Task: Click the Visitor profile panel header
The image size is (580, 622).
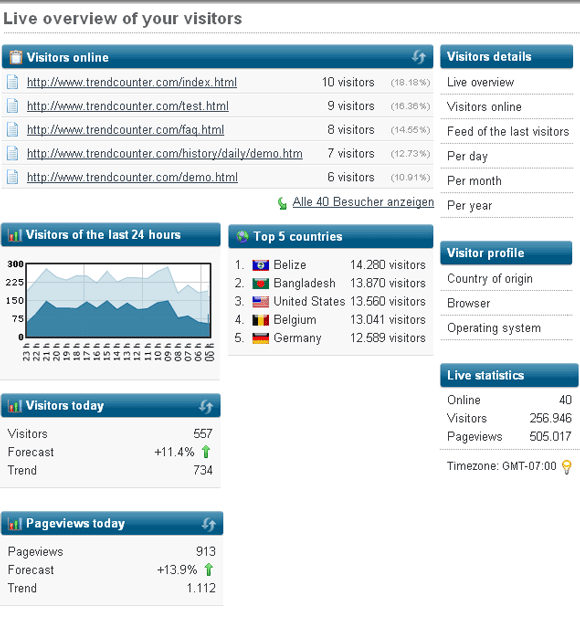Action: 506,253
